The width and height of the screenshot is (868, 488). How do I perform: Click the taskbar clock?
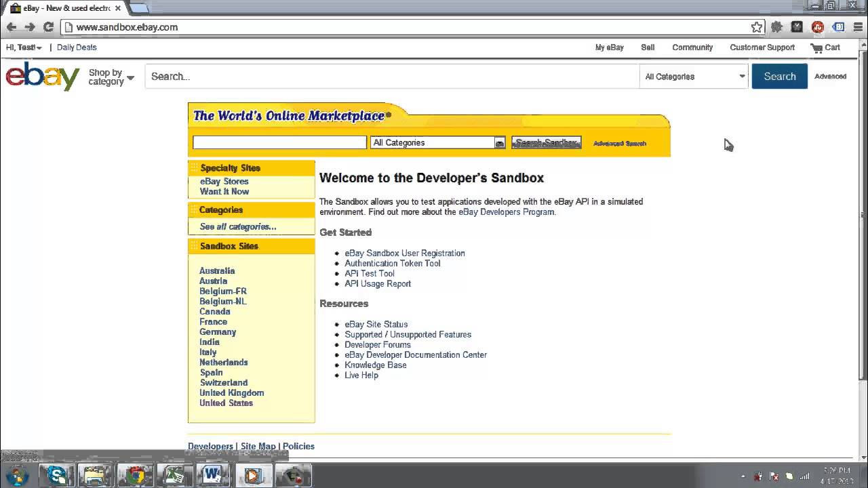click(837, 475)
